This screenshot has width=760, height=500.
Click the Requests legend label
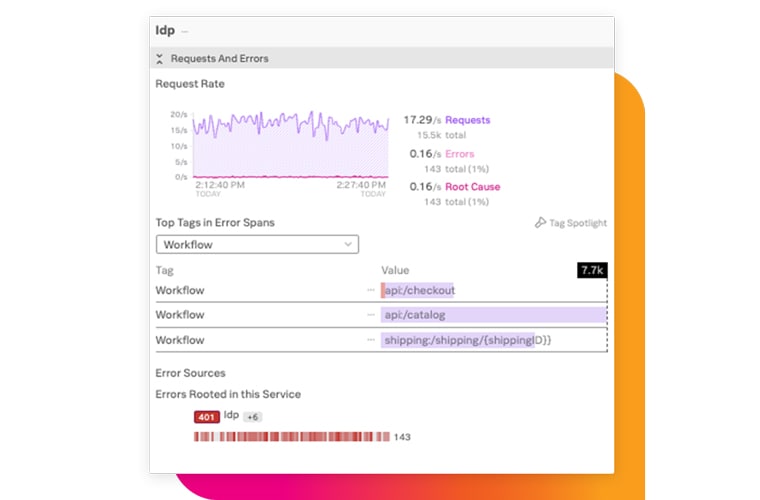tap(468, 120)
